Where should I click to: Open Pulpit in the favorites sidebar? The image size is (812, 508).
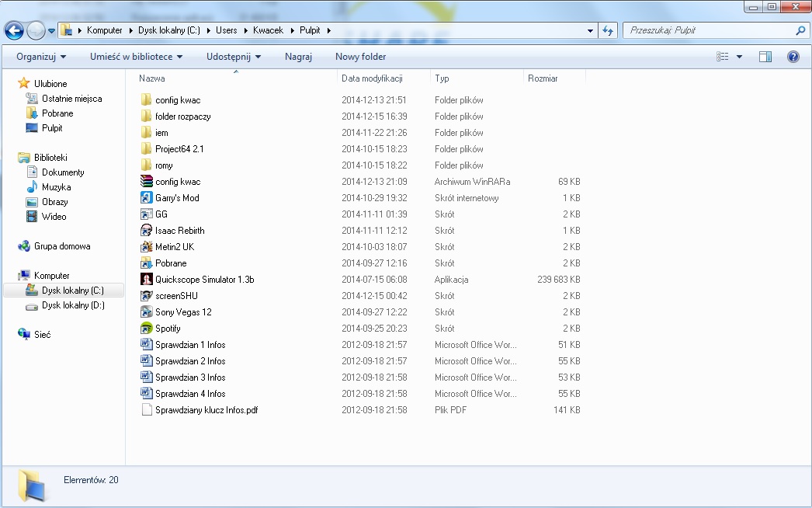tap(52, 128)
